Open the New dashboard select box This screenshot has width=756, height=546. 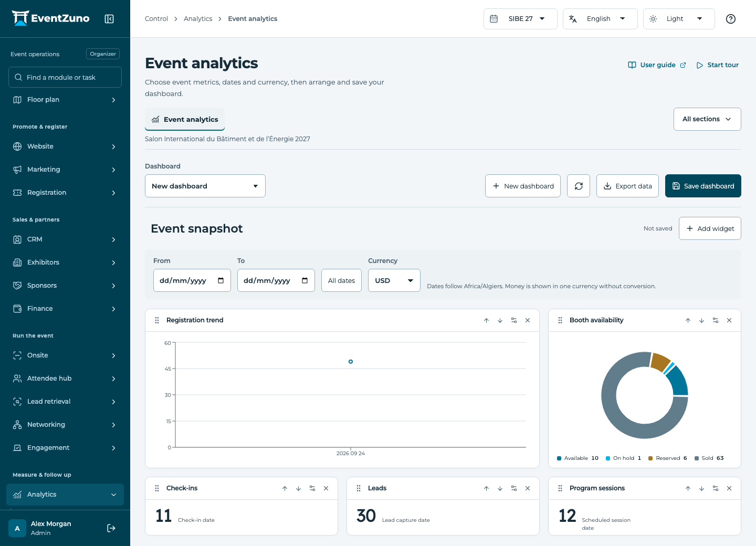click(x=205, y=186)
